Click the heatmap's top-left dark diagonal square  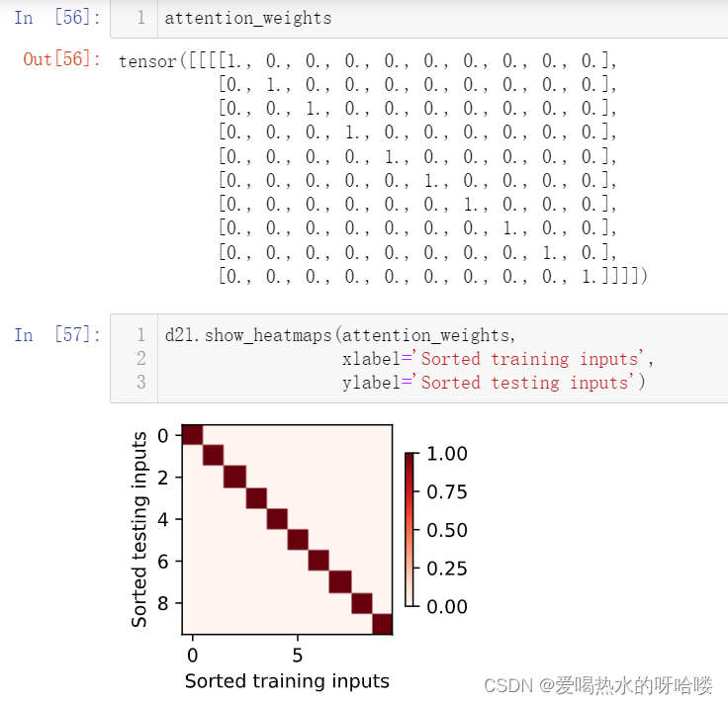pyautogui.click(x=193, y=435)
